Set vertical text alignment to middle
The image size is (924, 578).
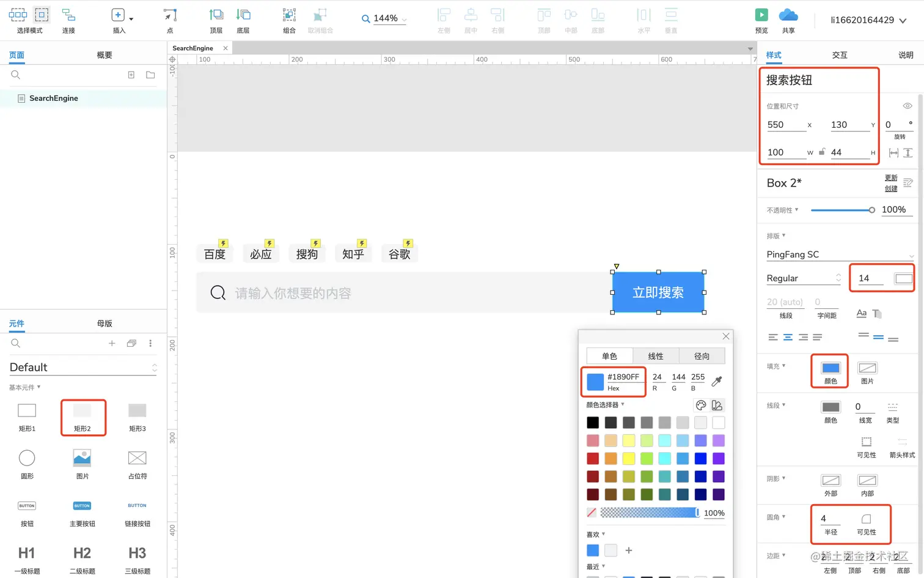click(878, 337)
